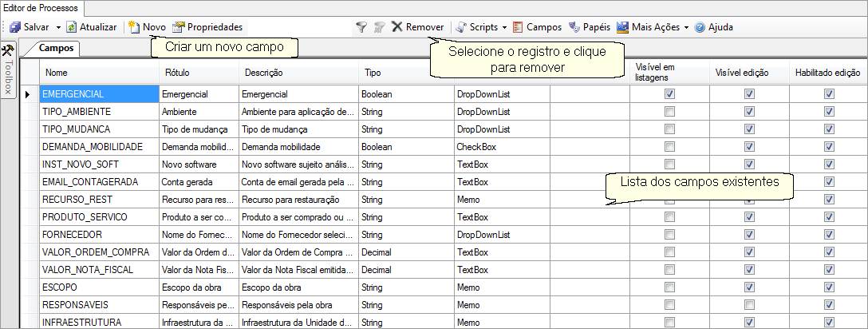Click the Atualizar refresh icon
This screenshot has height=329, width=868.
point(71,27)
